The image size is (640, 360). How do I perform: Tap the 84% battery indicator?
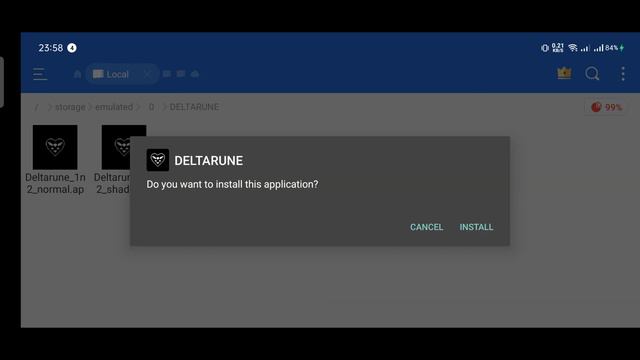pyautogui.click(x=615, y=48)
